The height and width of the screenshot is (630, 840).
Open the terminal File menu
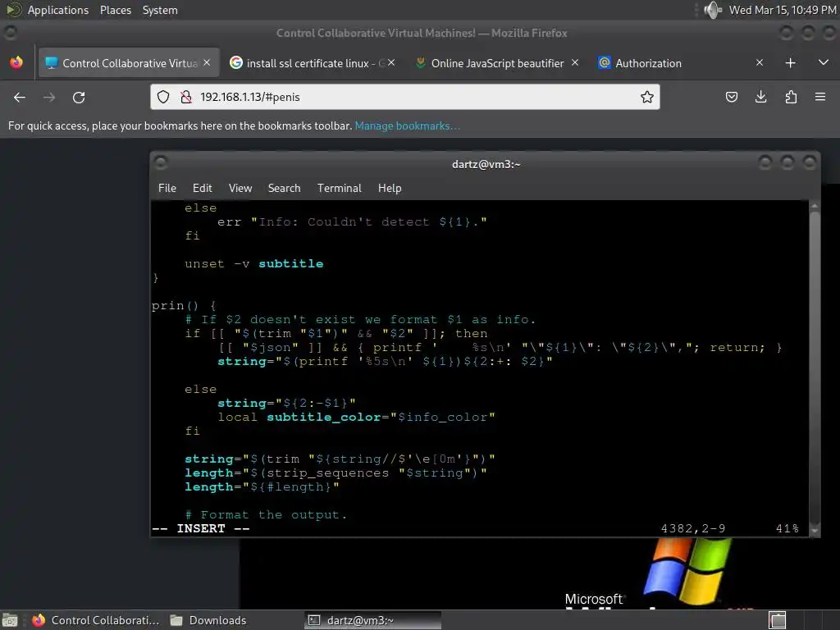point(167,188)
